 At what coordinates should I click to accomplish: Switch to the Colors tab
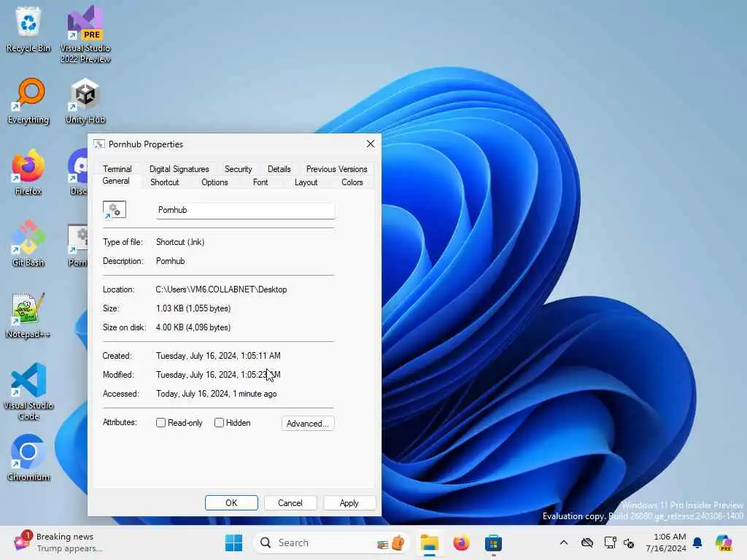point(352,182)
